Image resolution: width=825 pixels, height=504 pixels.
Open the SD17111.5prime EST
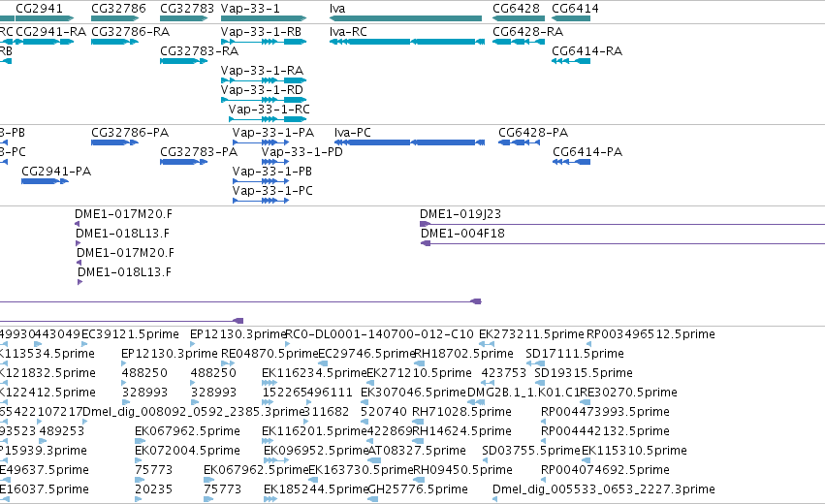click(575, 354)
